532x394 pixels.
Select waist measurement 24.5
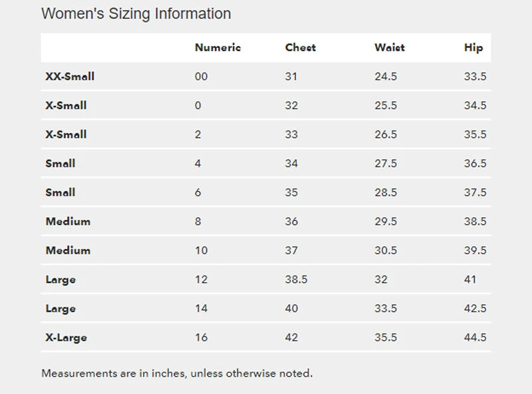(386, 77)
